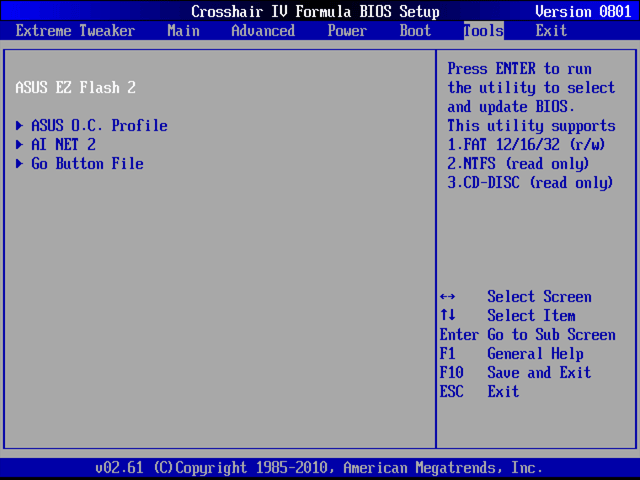Open ASUS O.C. Profile submenu
The image size is (640, 480).
[x=99, y=125]
